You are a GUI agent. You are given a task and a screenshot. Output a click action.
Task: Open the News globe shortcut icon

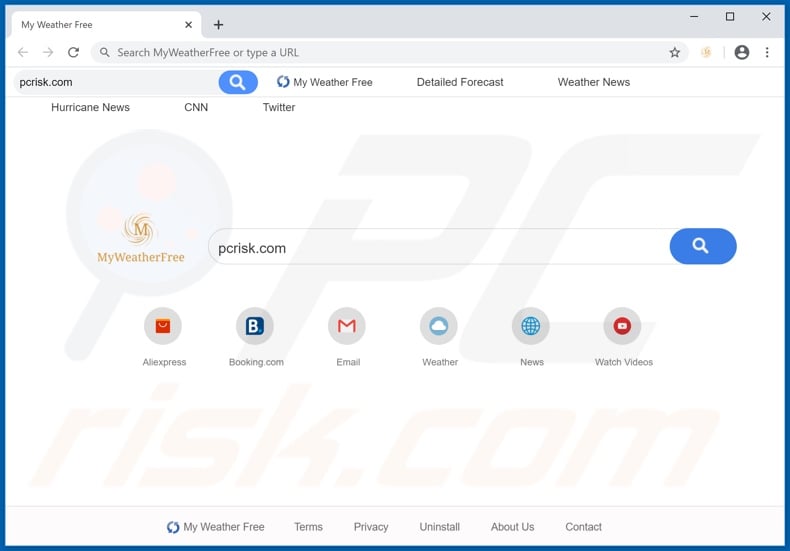[531, 326]
